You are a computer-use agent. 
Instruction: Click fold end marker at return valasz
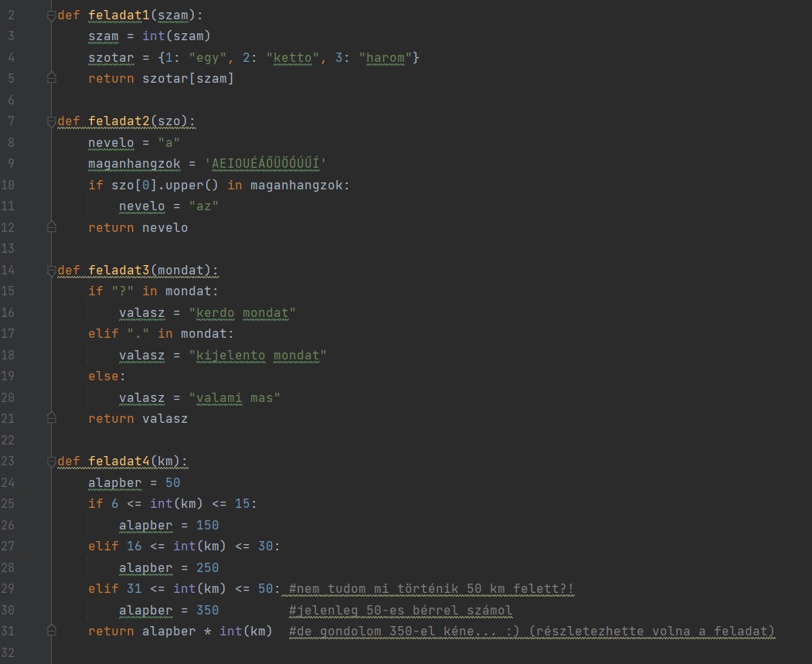click(51, 418)
